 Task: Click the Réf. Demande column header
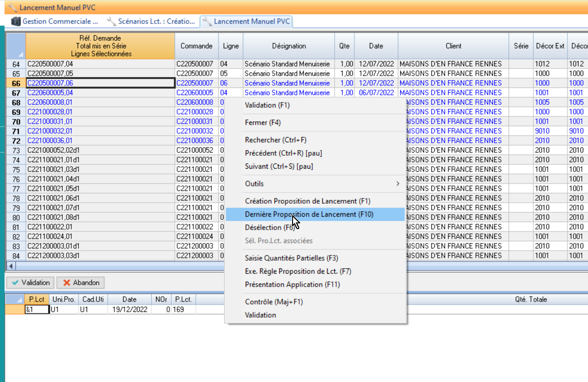coord(100,46)
